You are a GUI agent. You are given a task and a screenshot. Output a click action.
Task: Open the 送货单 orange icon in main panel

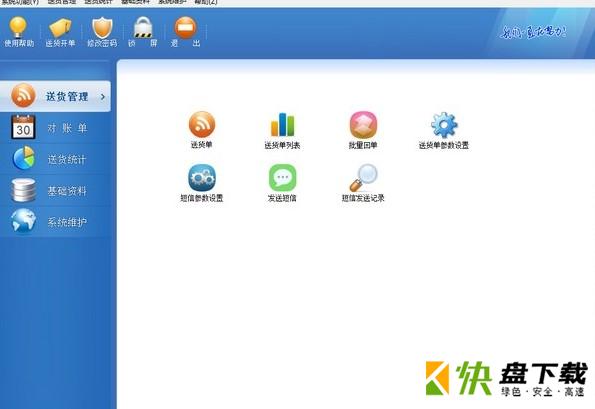[x=201, y=129]
